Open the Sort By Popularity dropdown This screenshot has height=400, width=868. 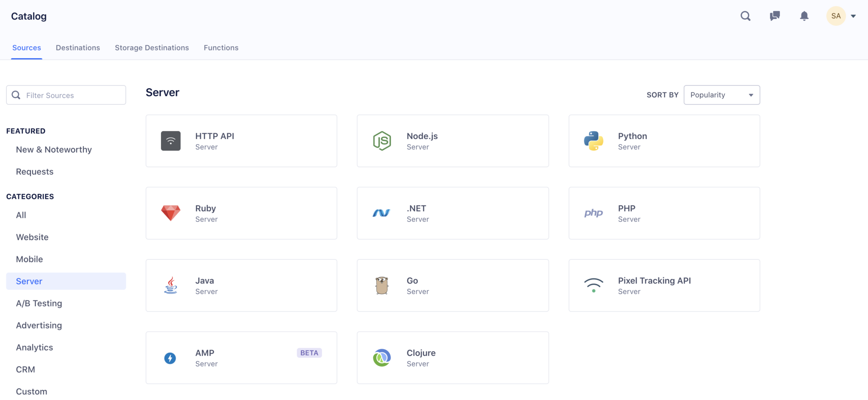coord(721,95)
